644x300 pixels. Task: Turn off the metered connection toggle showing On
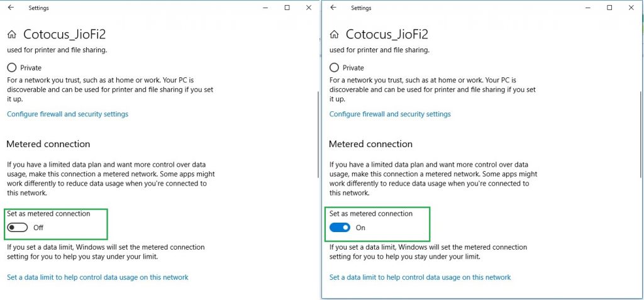(x=340, y=228)
